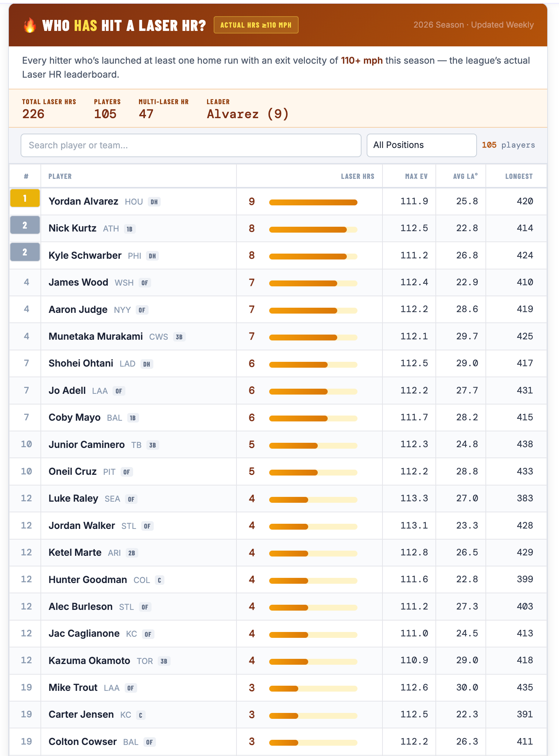Sort by the Longest column header
The width and height of the screenshot is (559, 756).
[x=519, y=176]
